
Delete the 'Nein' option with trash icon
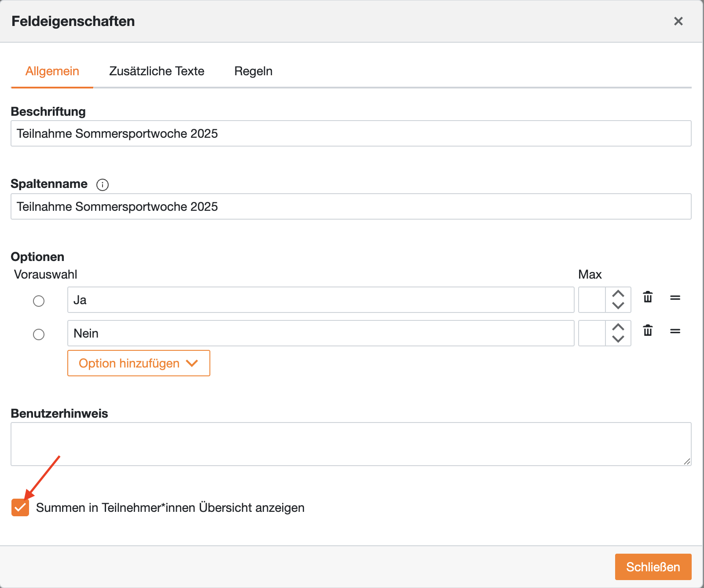tap(648, 331)
